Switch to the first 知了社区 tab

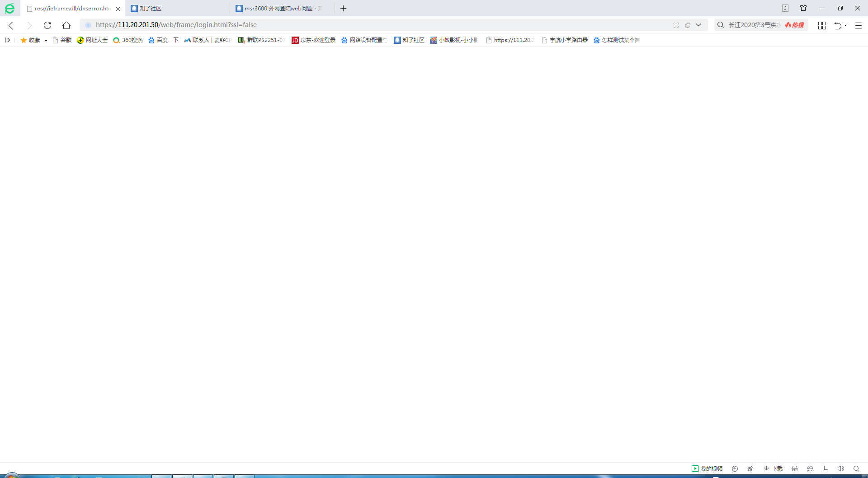pyautogui.click(x=176, y=9)
